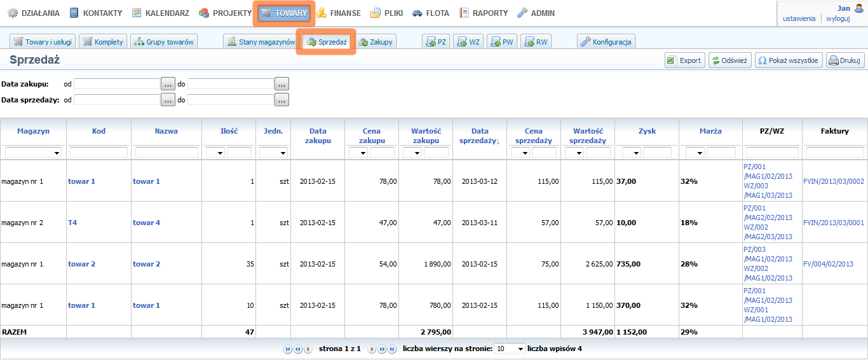868x360 pixels.
Task: Click the Export button with spreadsheet icon
Action: click(684, 60)
